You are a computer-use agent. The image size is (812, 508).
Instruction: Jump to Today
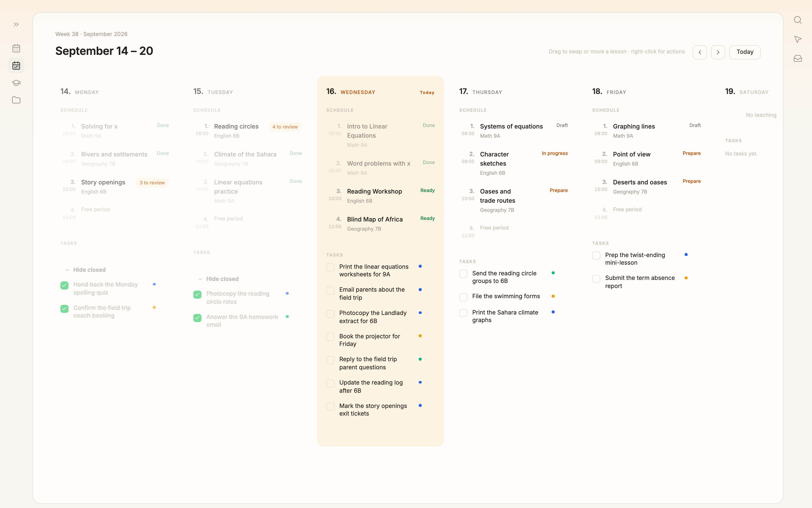(x=745, y=52)
